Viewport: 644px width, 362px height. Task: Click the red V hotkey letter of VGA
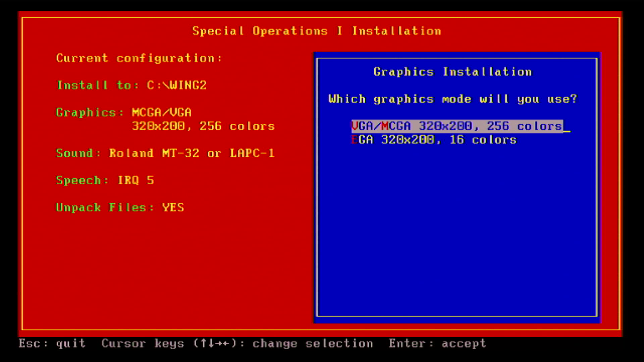pyautogui.click(x=355, y=126)
